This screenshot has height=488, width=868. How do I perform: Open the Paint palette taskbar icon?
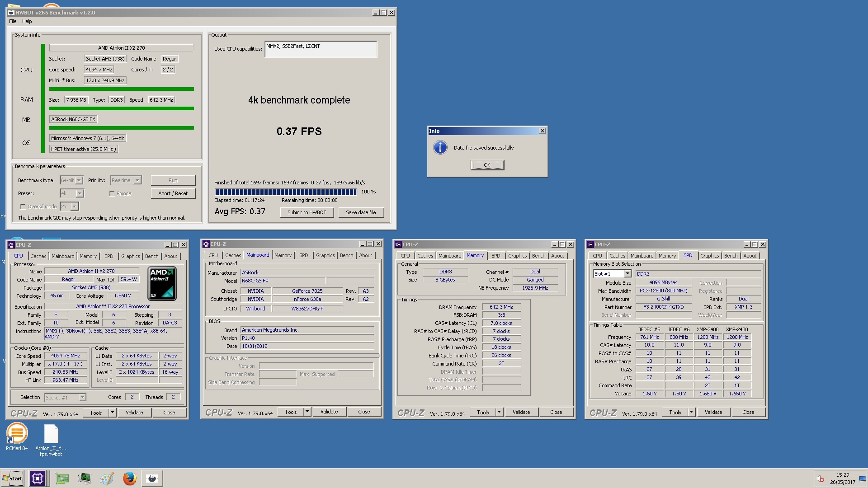pyautogui.click(x=107, y=478)
